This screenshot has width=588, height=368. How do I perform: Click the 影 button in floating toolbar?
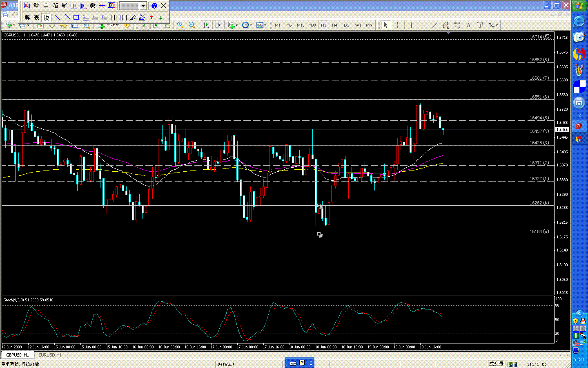65,6
